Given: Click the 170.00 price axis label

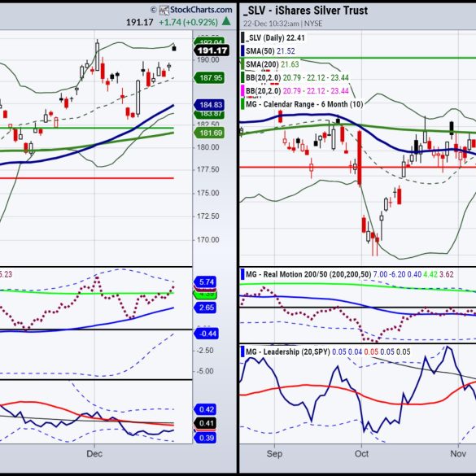Looking at the screenshot, I should (x=207, y=240).
